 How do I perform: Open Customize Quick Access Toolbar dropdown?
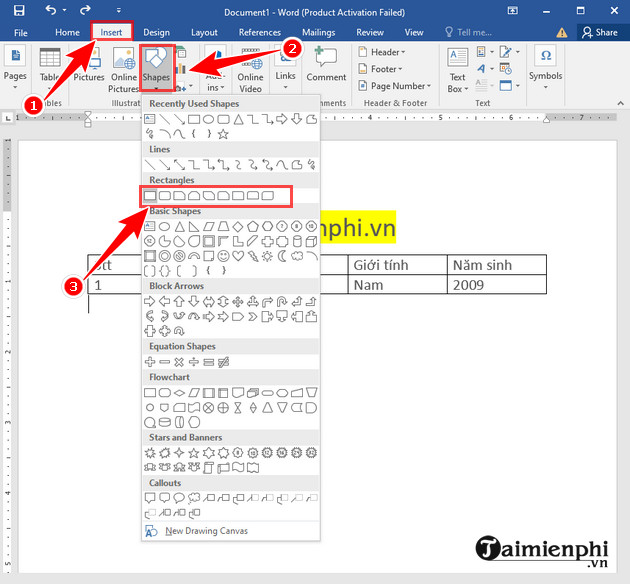(x=119, y=10)
